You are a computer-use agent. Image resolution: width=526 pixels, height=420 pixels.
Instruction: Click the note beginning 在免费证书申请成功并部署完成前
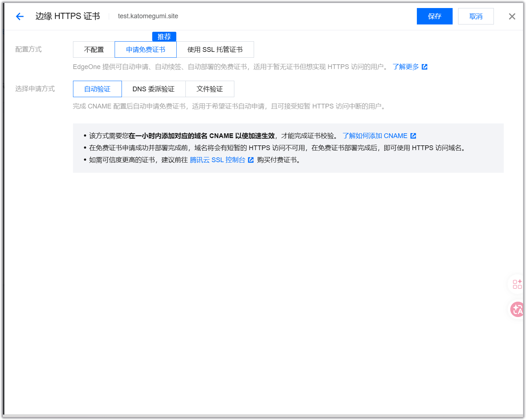278,148
